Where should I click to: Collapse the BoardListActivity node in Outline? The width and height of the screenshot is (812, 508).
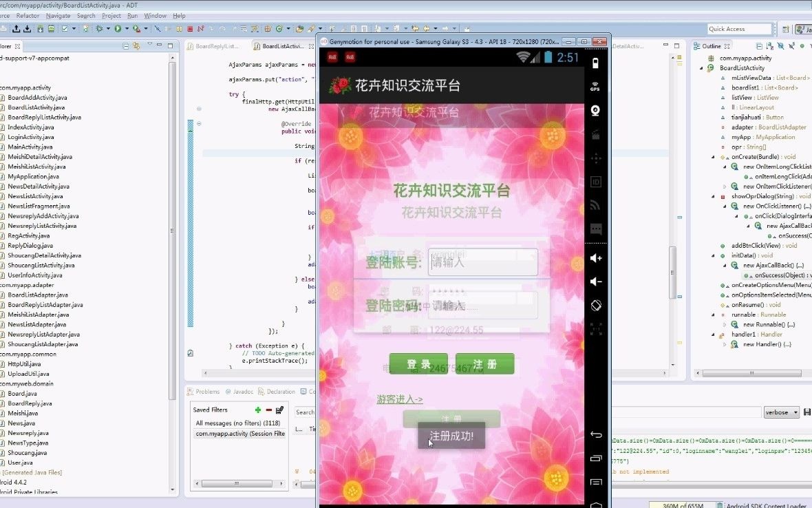click(702, 68)
